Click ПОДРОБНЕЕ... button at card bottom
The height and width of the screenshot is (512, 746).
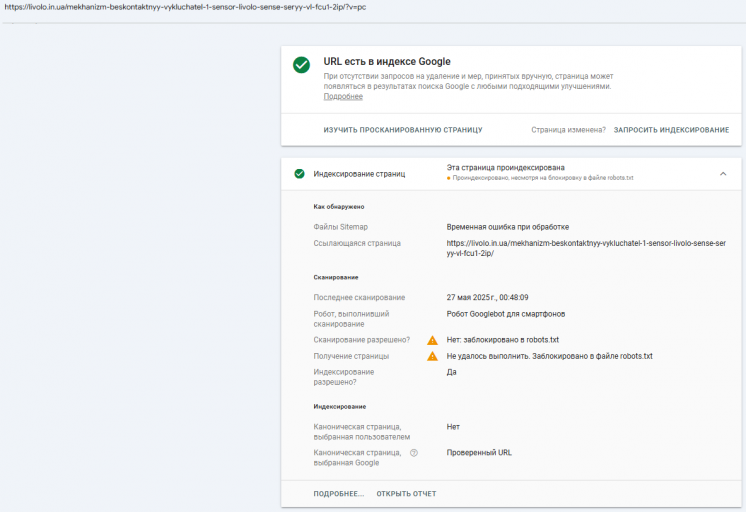tap(338, 494)
